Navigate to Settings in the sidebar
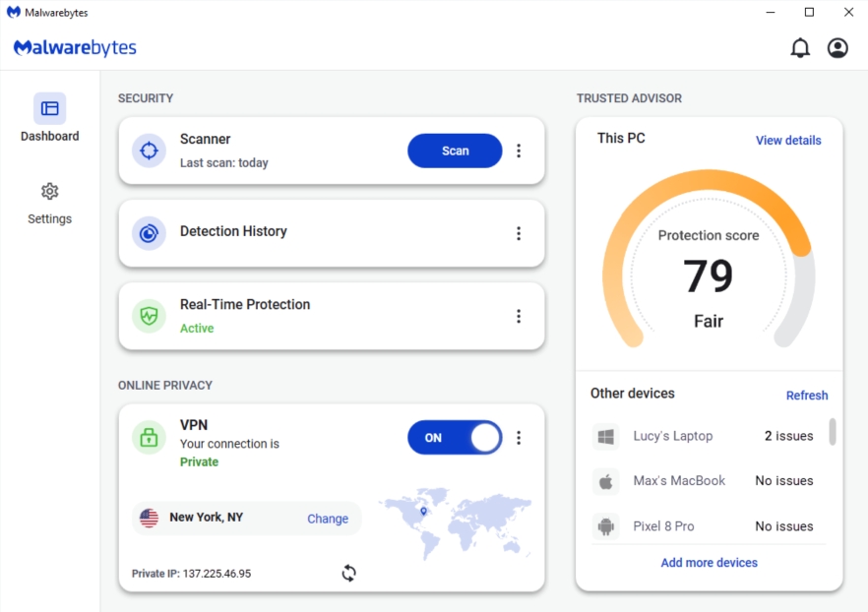 click(x=49, y=204)
